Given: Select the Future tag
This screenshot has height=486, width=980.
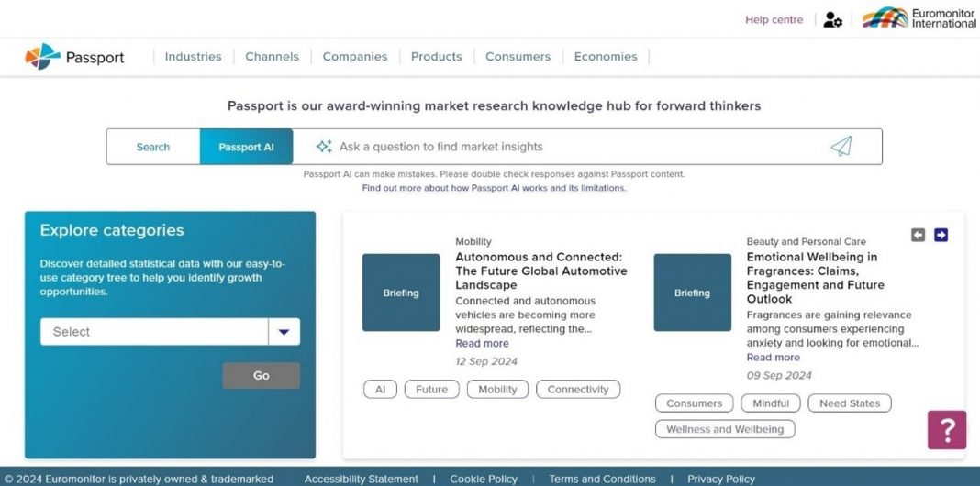Looking at the screenshot, I should (432, 389).
